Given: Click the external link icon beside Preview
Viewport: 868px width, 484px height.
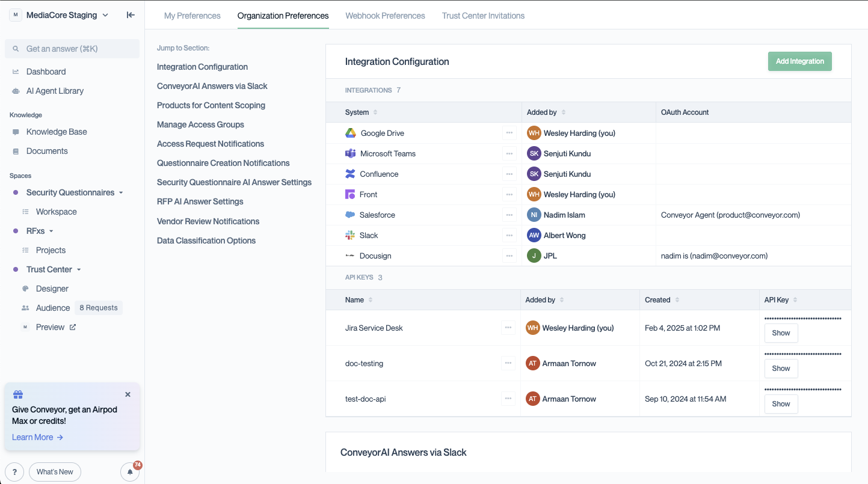Looking at the screenshot, I should (x=73, y=327).
